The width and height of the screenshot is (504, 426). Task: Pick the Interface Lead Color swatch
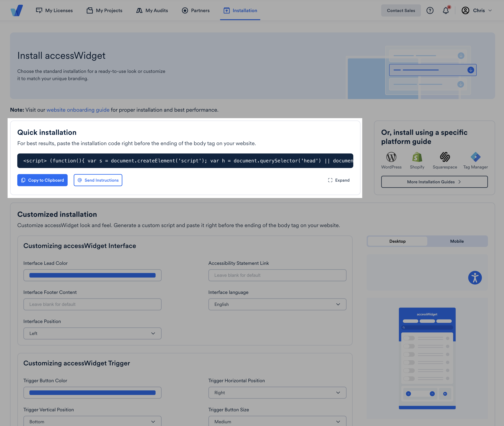(x=92, y=275)
